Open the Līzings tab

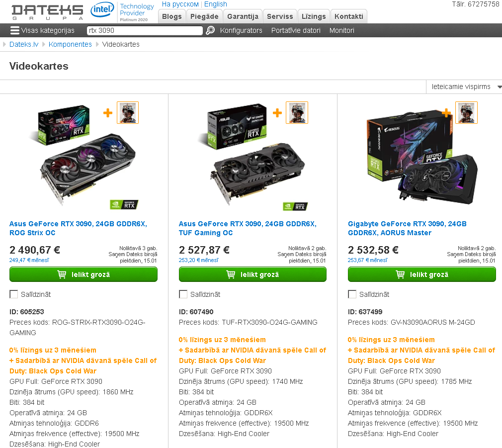click(x=314, y=16)
